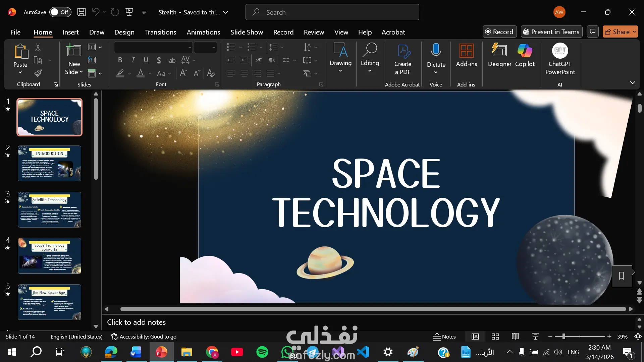Switch to the Insert tab
Image resolution: width=644 pixels, height=362 pixels.
[70, 32]
